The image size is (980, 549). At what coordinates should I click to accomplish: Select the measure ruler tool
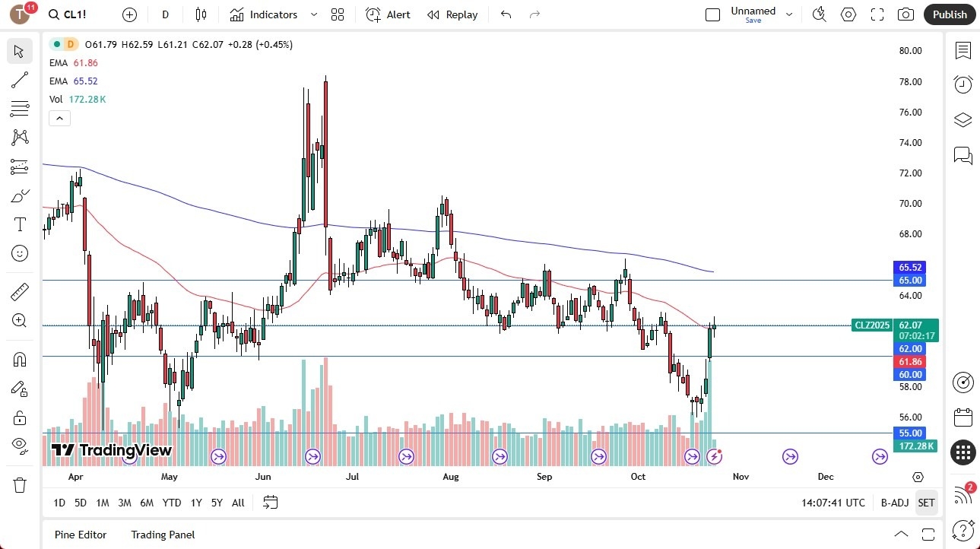[x=20, y=291]
